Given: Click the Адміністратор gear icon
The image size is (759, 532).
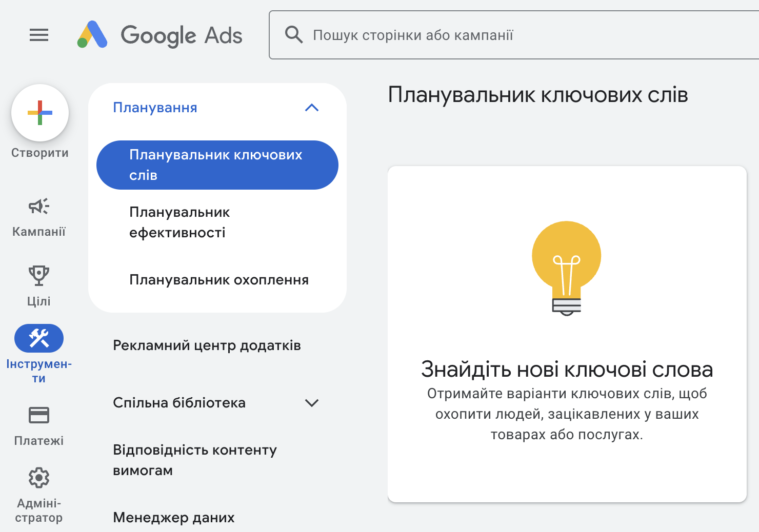Looking at the screenshot, I should click(39, 478).
